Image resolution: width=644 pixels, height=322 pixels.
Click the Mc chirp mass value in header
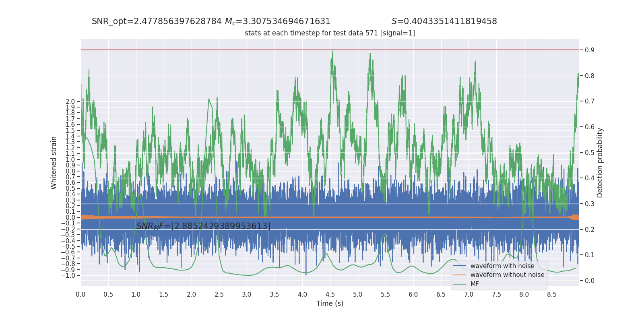277,21
